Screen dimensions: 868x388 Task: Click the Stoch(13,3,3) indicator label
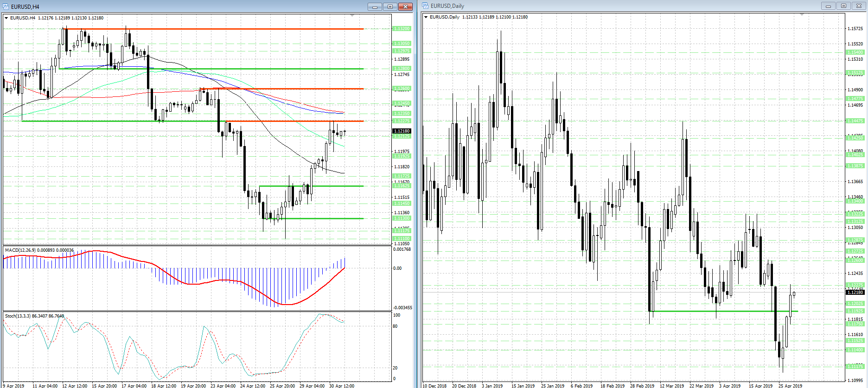[34, 316]
